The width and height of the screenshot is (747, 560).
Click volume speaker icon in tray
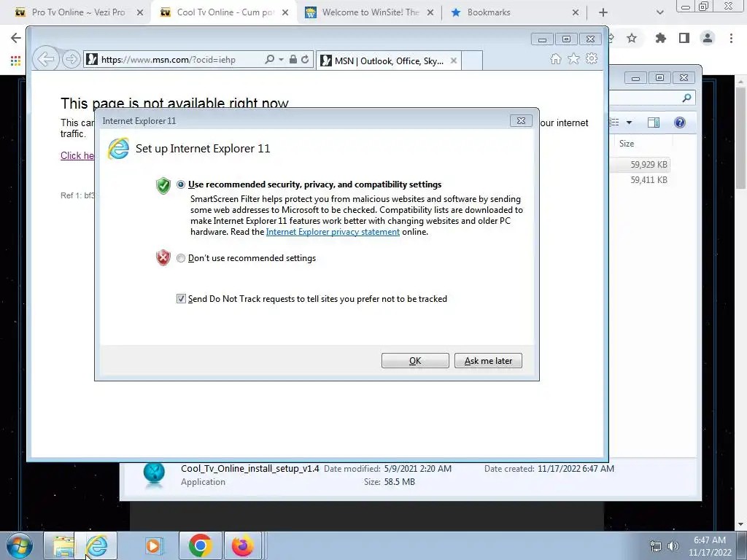pos(673,546)
